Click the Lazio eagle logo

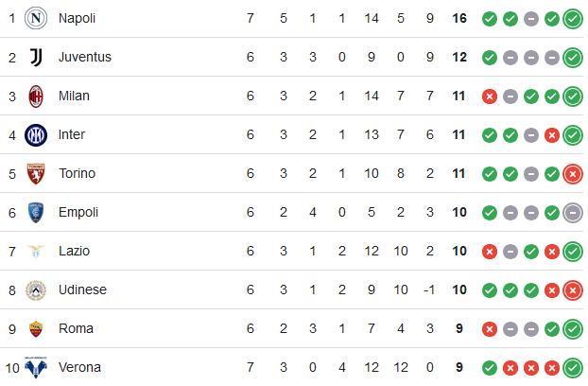36,251
